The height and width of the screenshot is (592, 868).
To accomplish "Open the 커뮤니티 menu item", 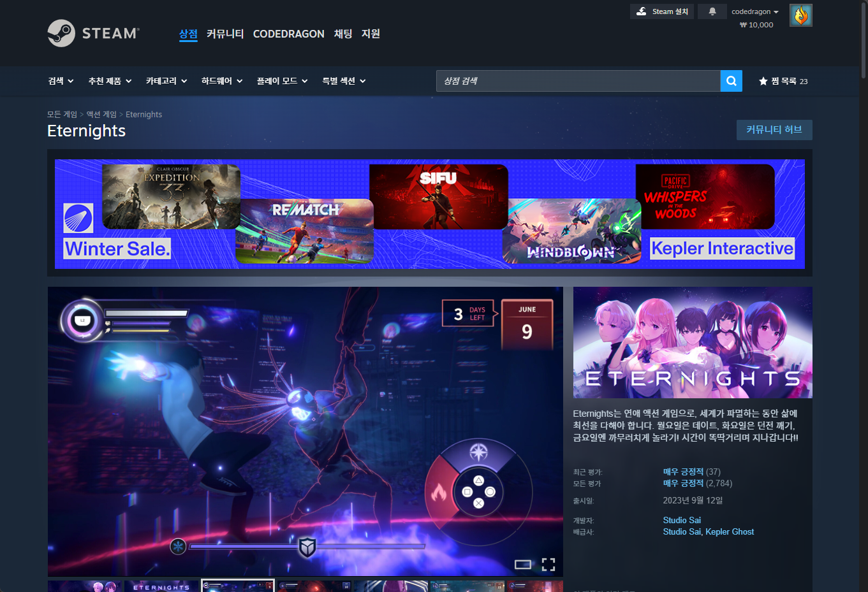I will pos(225,34).
